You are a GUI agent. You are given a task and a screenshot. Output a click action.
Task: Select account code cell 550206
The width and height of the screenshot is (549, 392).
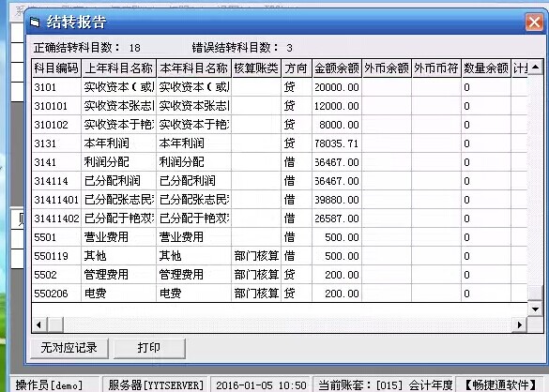point(56,294)
